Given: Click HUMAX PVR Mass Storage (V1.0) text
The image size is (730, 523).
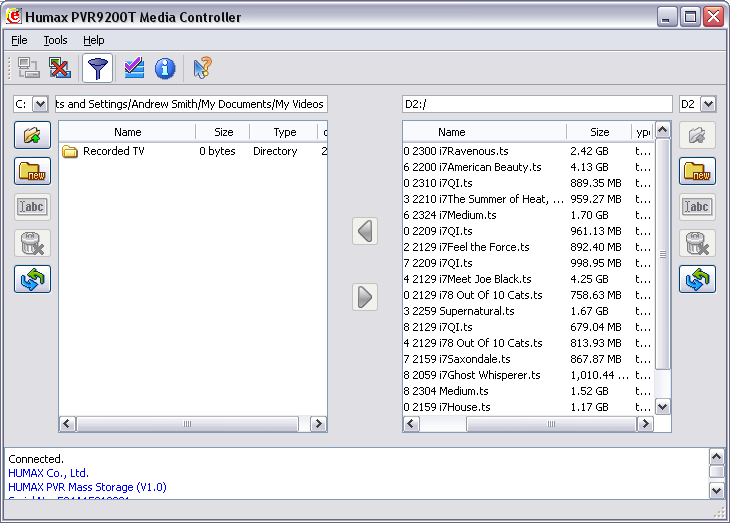Looking at the screenshot, I should click(87, 487).
